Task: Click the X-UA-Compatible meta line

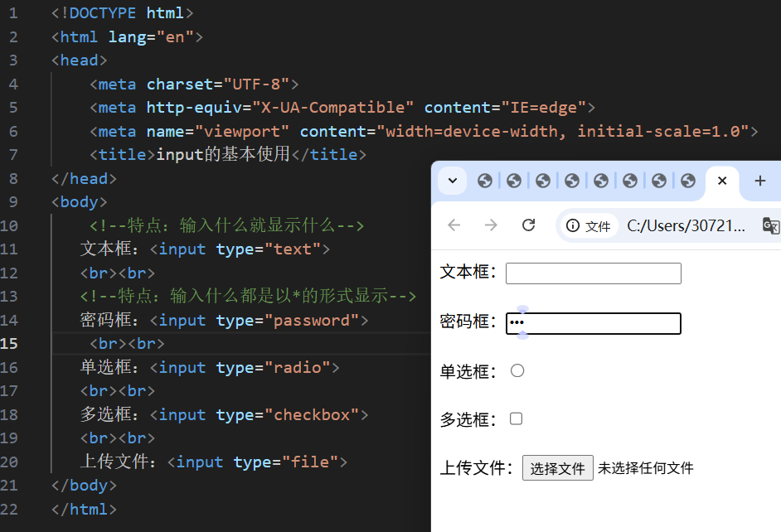Action: pos(342,108)
